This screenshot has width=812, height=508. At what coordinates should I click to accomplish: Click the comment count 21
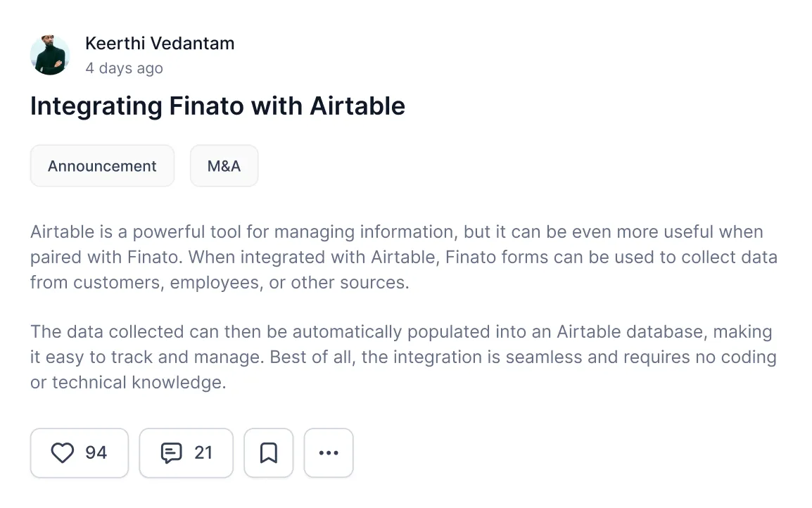coord(203,452)
